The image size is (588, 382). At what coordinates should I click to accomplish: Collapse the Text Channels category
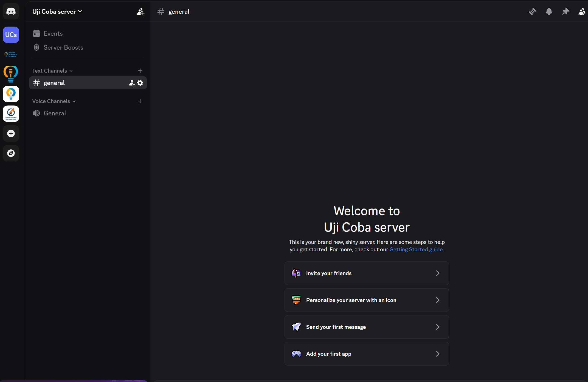coord(52,71)
